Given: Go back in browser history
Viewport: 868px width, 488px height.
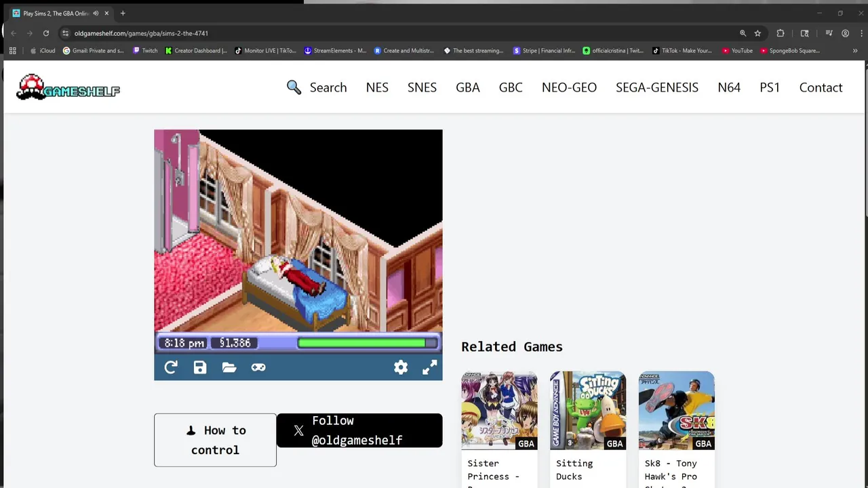Looking at the screenshot, I should click(x=13, y=33).
